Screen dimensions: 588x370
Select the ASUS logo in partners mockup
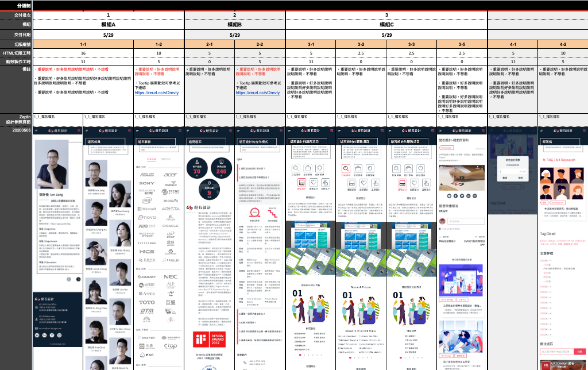(x=146, y=175)
